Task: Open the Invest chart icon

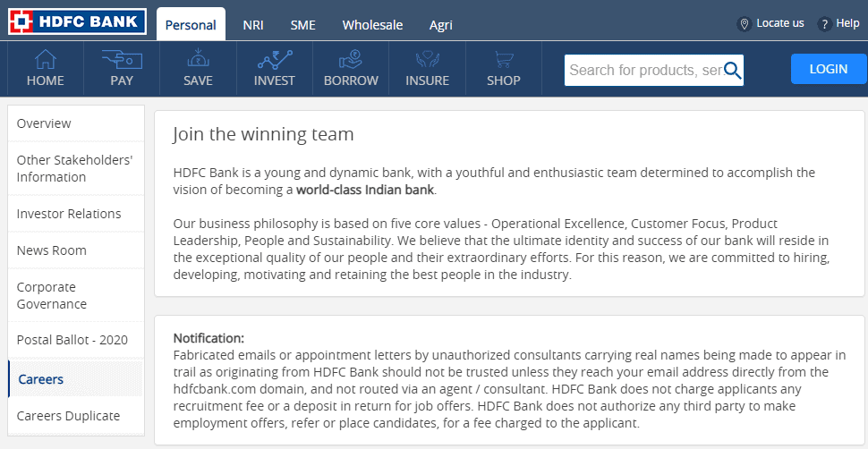Action: pyautogui.click(x=275, y=59)
